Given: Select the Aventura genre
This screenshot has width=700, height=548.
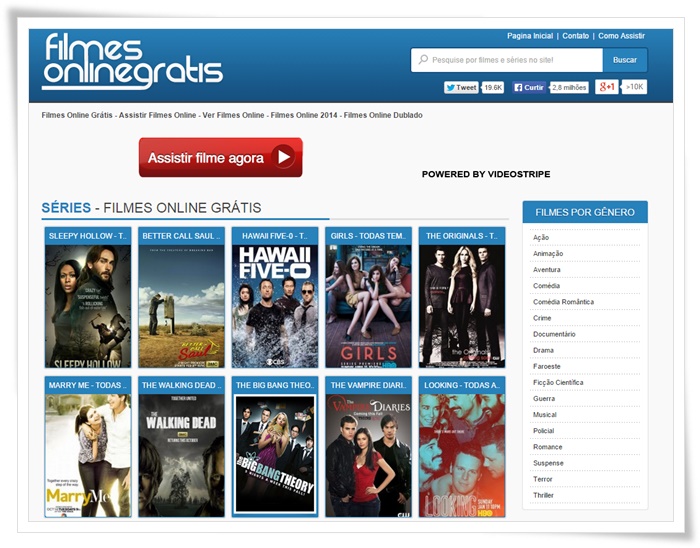Looking at the screenshot, I should click(546, 270).
